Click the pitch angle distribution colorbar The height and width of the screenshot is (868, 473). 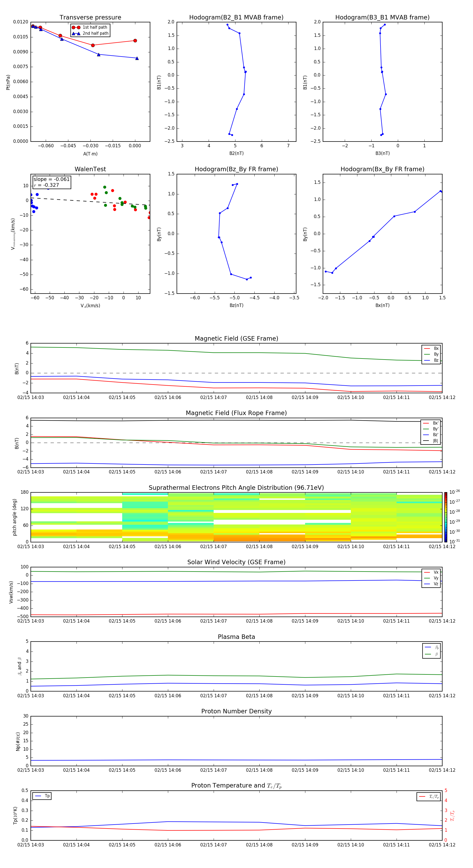click(x=445, y=517)
